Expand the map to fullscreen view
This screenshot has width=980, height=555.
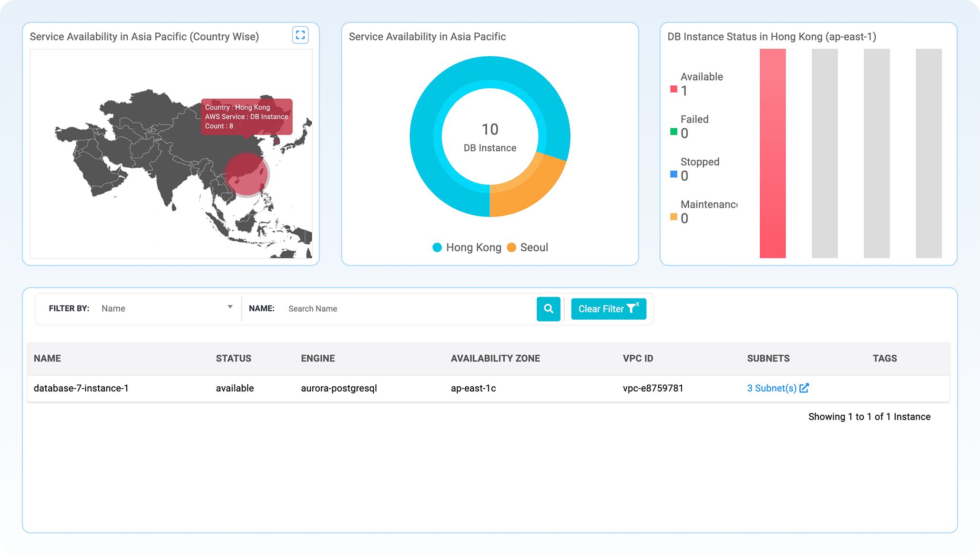[300, 35]
